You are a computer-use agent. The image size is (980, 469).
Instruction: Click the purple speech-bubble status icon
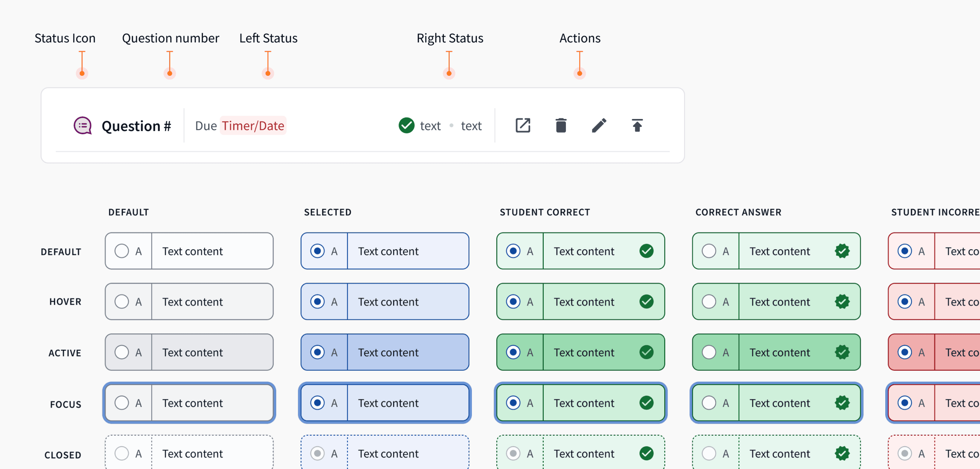tap(82, 126)
